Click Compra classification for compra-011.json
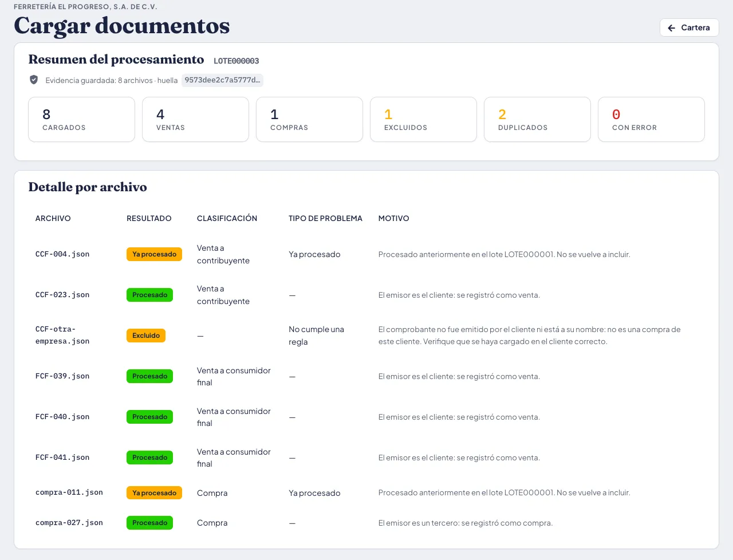Screen dimensions: 733x560 (x=212, y=493)
